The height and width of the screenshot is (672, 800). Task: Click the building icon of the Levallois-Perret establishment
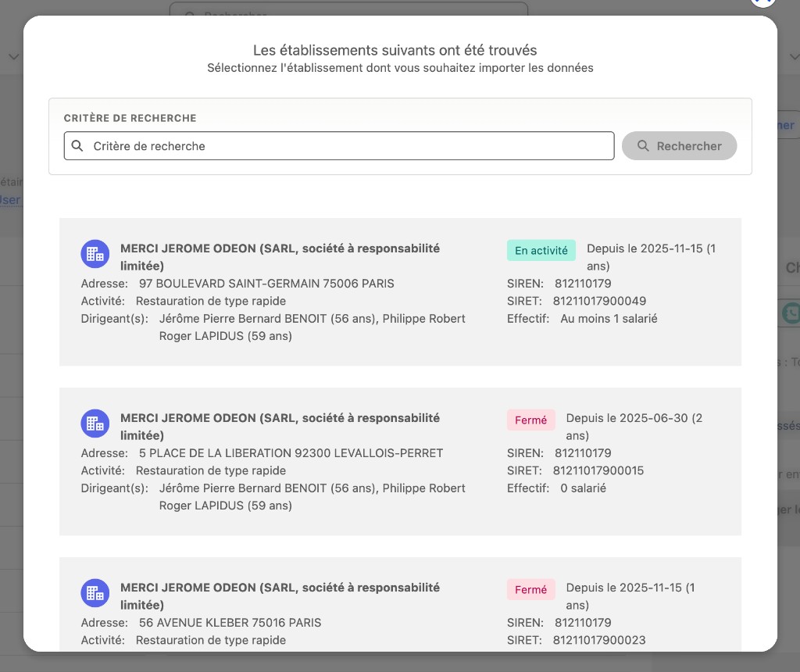pyautogui.click(x=95, y=424)
